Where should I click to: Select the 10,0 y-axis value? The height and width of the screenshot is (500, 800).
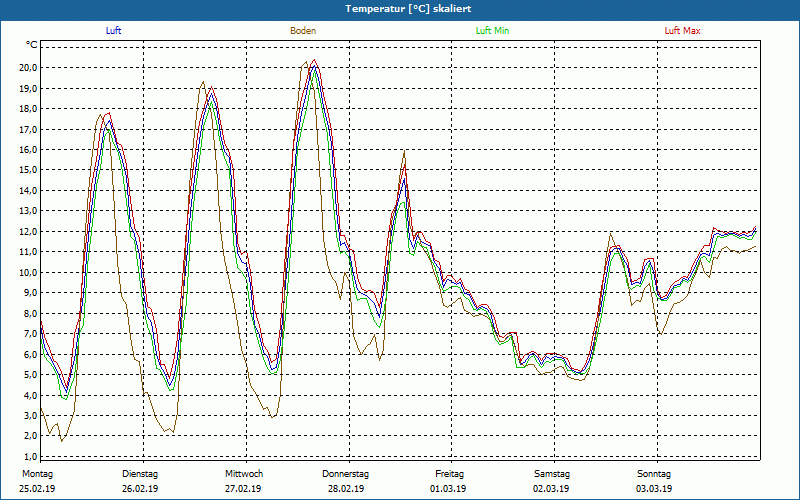[29, 272]
